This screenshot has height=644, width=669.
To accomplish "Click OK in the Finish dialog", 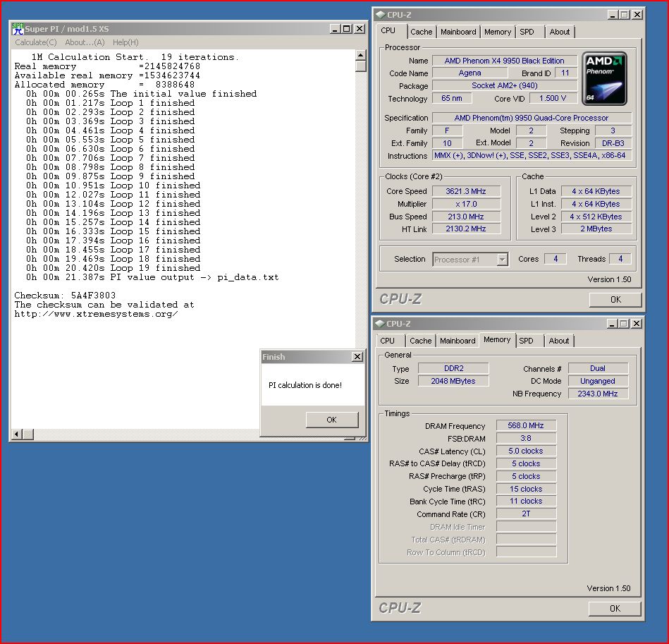I will click(x=331, y=420).
